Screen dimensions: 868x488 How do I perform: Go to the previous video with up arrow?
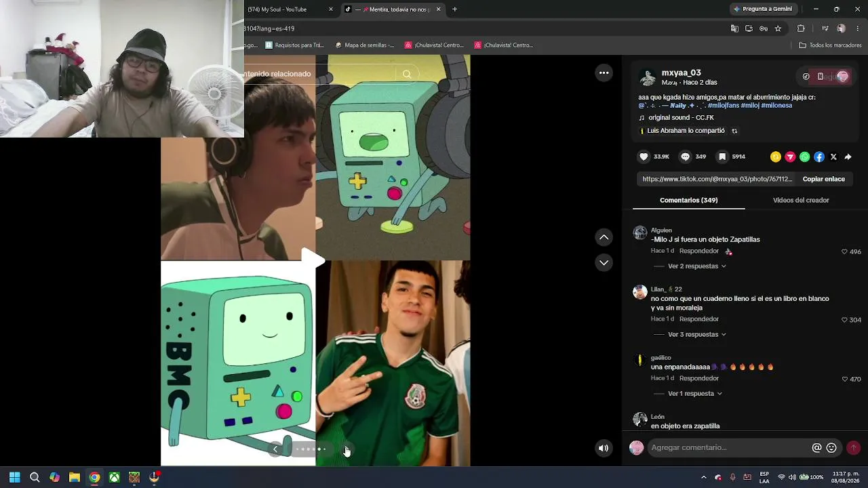coord(604,237)
